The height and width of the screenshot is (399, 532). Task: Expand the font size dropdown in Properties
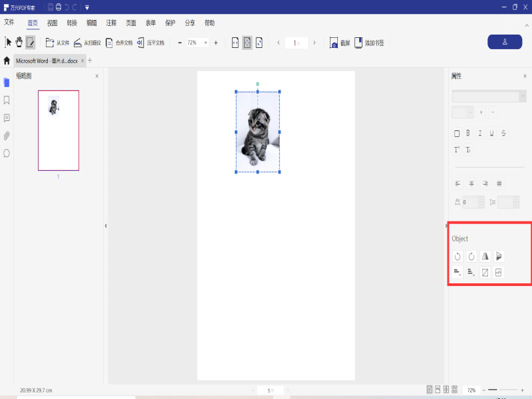point(470,112)
